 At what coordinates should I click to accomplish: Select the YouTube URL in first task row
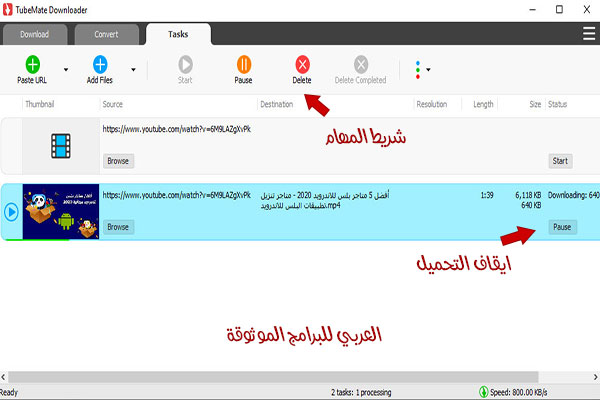[x=176, y=129]
